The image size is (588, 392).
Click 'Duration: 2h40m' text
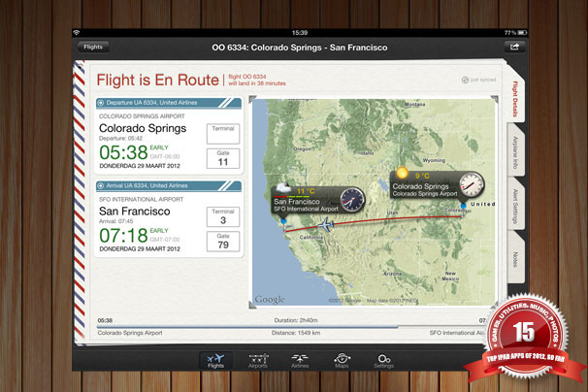[296, 320]
